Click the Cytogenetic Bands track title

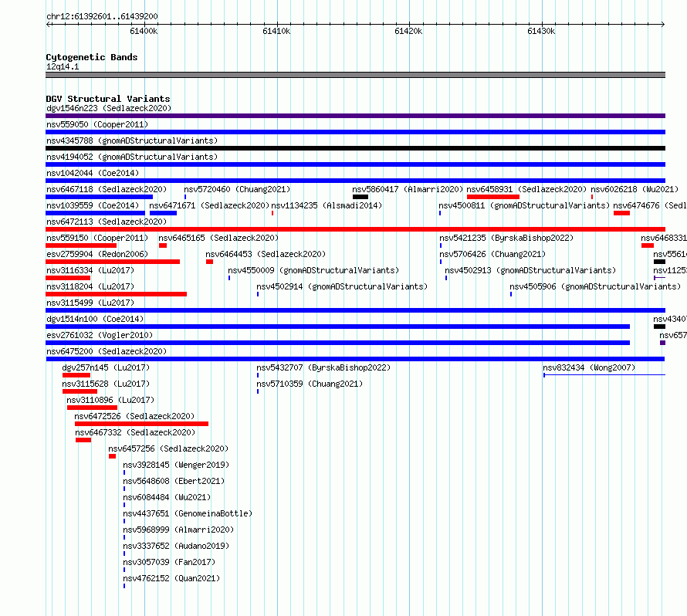tap(92, 57)
